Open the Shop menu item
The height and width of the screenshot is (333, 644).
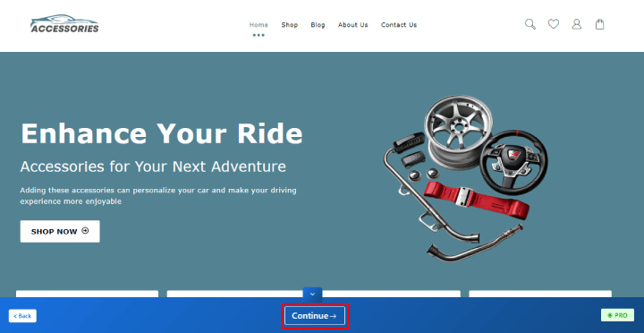[x=290, y=25]
